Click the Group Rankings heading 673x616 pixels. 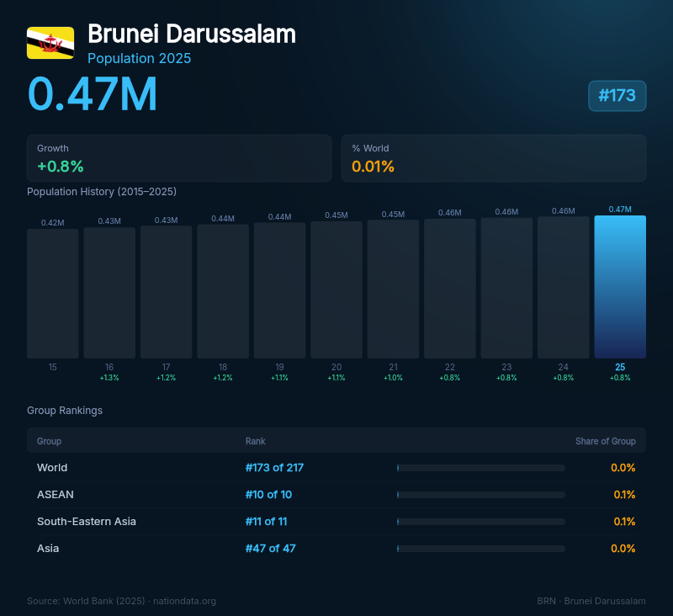coord(65,411)
